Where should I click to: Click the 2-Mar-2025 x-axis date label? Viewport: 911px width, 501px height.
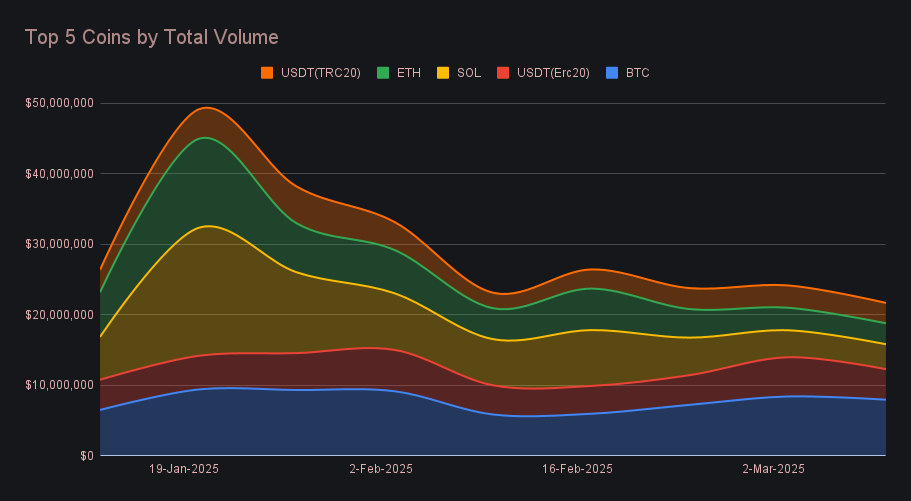pos(773,468)
